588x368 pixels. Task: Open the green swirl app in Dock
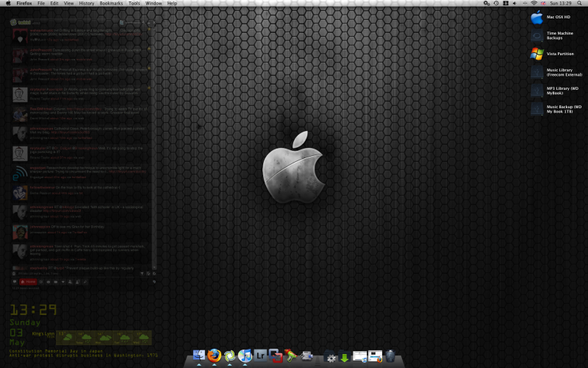click(229, 355)
